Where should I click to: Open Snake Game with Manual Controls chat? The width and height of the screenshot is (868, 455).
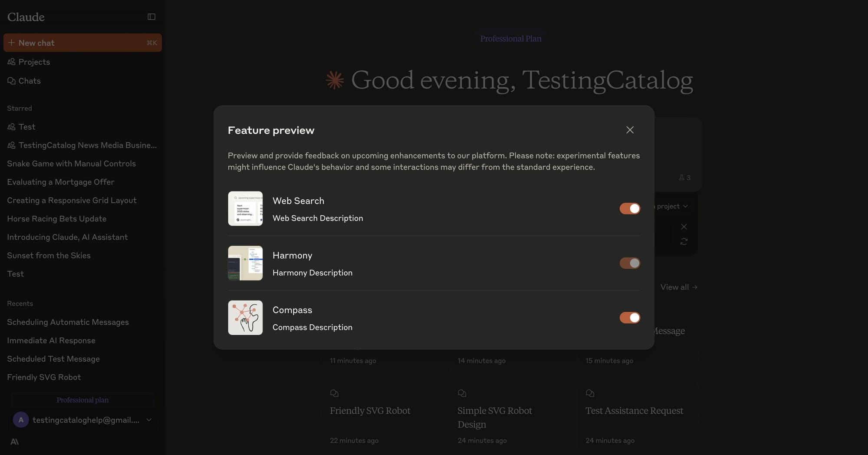(82, 164)
